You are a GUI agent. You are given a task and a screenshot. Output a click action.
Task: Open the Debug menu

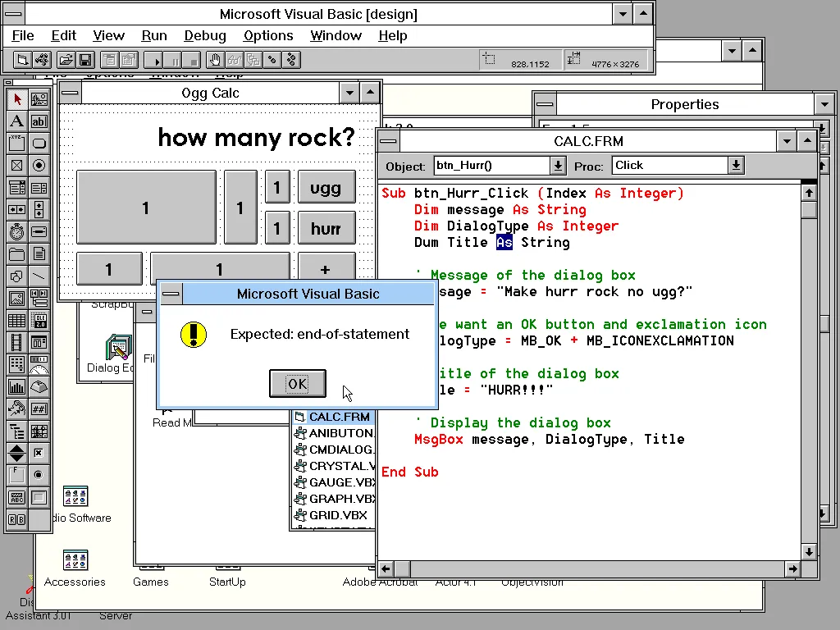click(x=205, y=35)
